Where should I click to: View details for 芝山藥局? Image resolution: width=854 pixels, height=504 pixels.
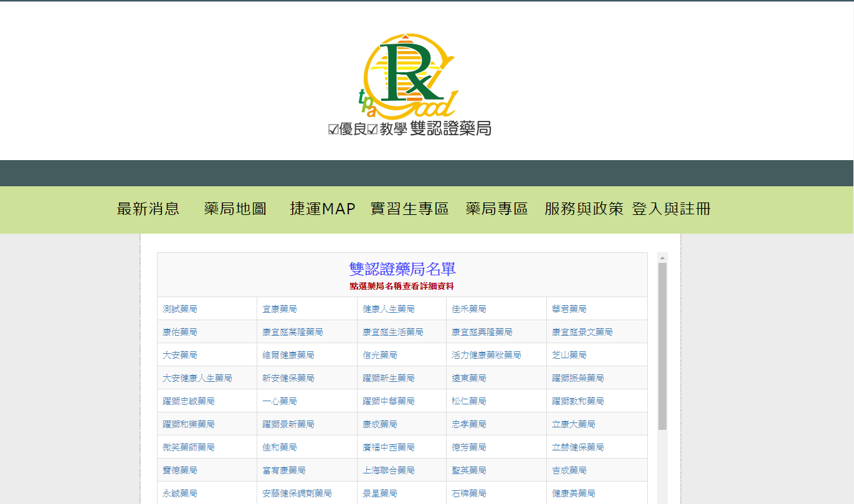click(569, 355)
